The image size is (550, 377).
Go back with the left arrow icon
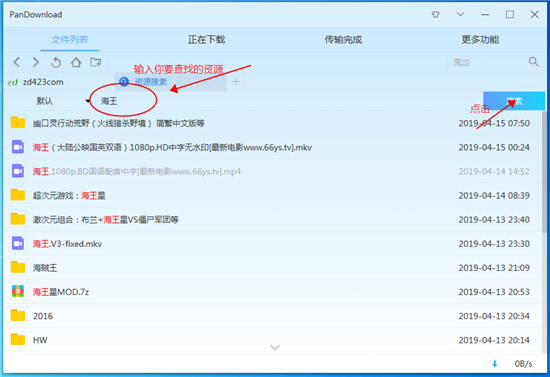coord(16,62)
